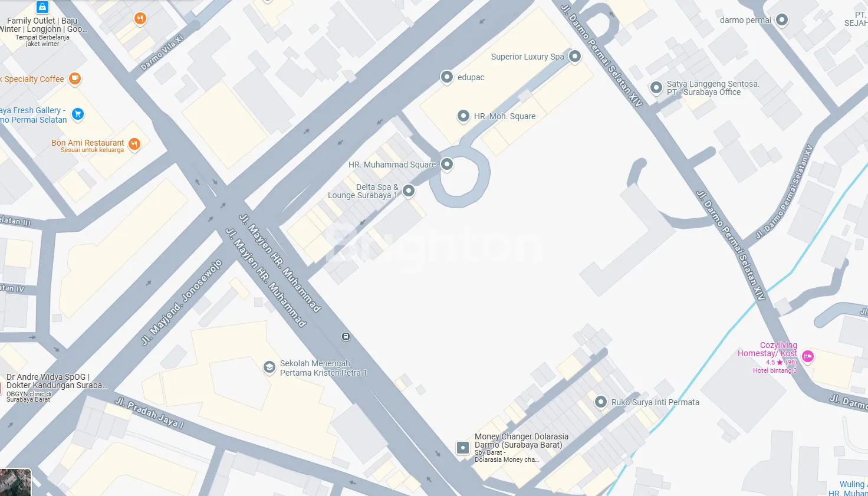Select the Fresh Gallery shopping cart icon
The width and height of the screenshot is (868, 496).
tap(78, 114)
